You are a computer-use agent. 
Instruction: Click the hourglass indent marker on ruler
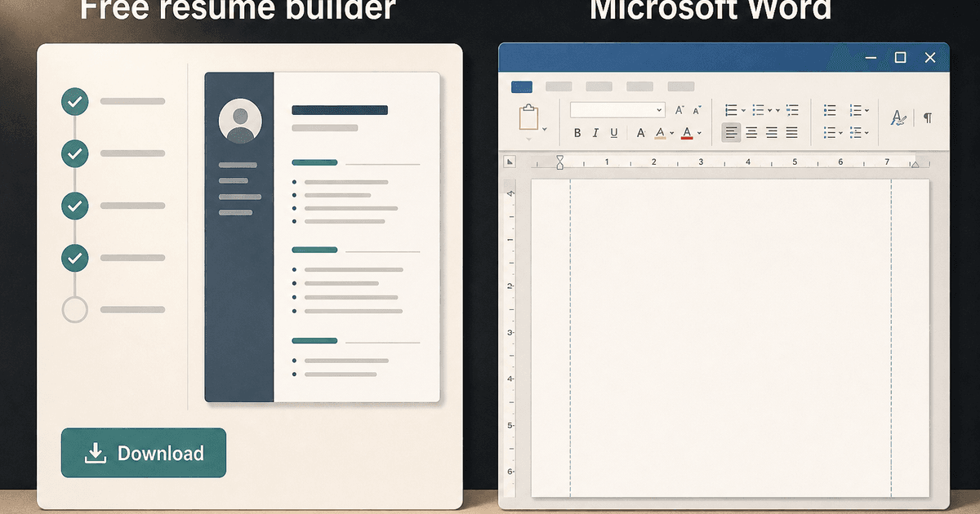click(559, 162)
